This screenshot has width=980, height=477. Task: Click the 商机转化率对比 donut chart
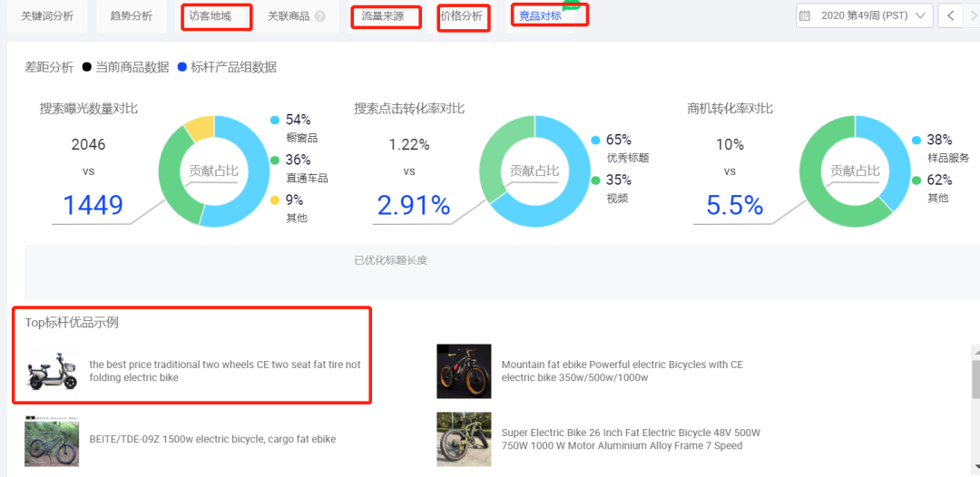(855, 171)
